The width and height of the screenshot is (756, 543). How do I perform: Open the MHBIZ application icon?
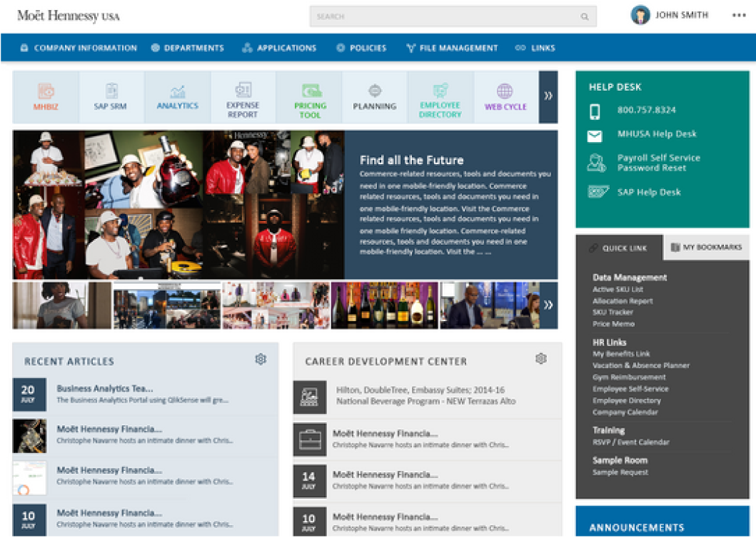46,91
